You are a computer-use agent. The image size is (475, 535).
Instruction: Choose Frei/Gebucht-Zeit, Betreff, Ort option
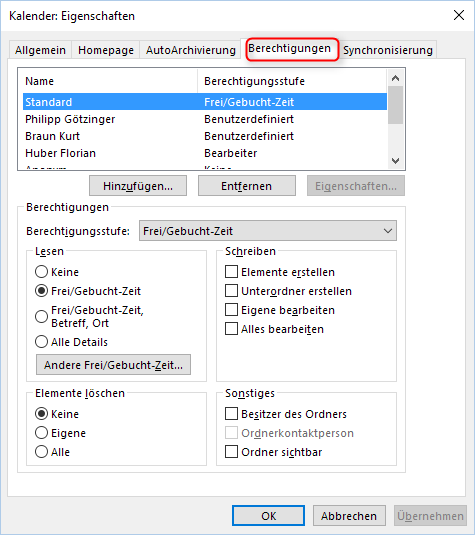tap(41, 316)
